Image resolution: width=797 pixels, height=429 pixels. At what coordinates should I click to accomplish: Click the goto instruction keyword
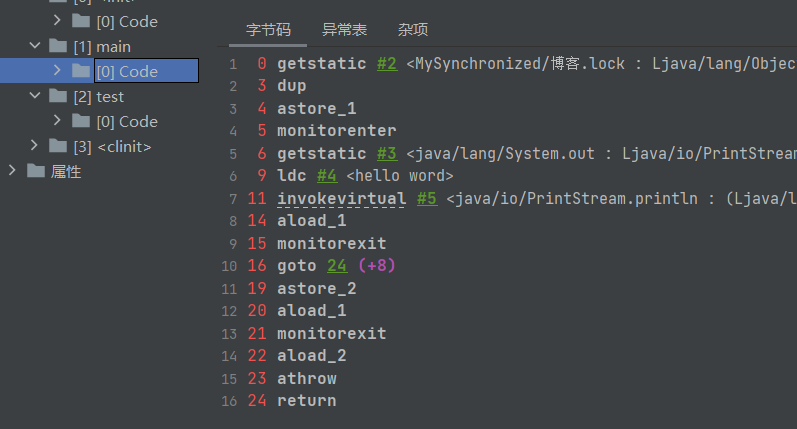pos(297,265)
